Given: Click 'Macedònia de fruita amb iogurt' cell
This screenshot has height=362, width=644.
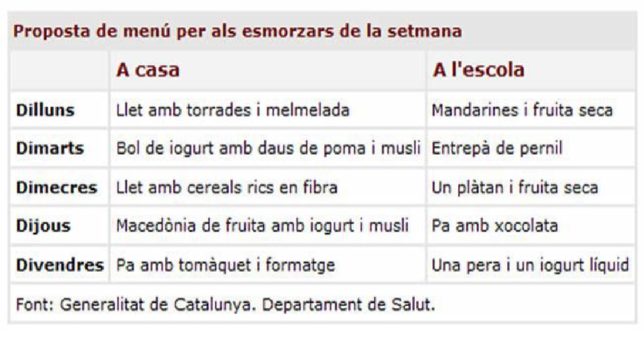Looking at the screenshot, I should (263, 226).
